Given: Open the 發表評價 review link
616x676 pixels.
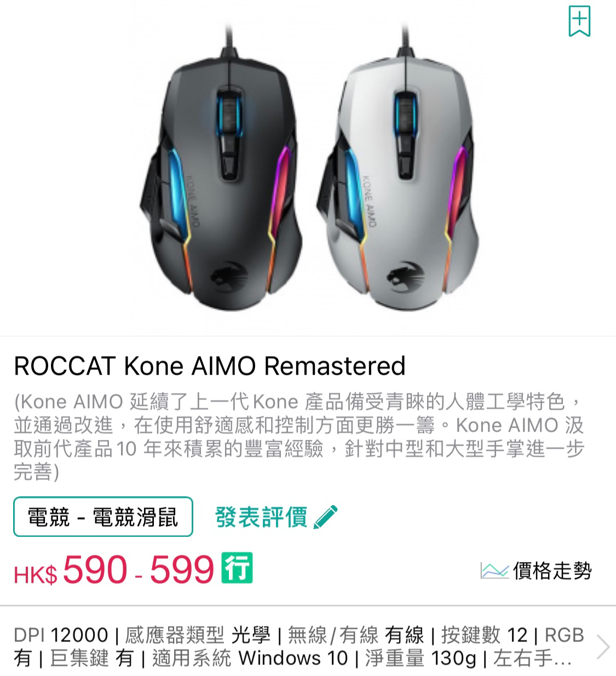Looking at the screenshot, I should pos(261,517).
